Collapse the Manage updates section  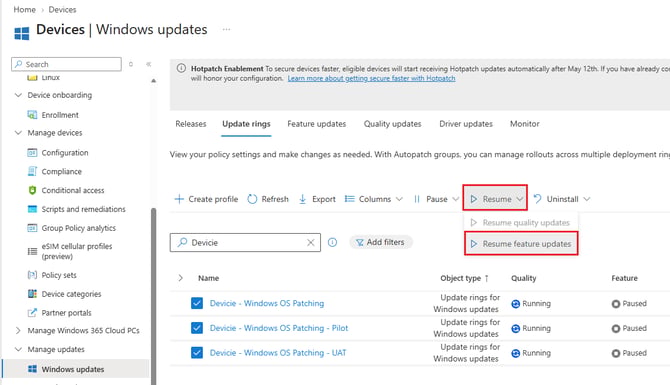(x=18, y=349)
